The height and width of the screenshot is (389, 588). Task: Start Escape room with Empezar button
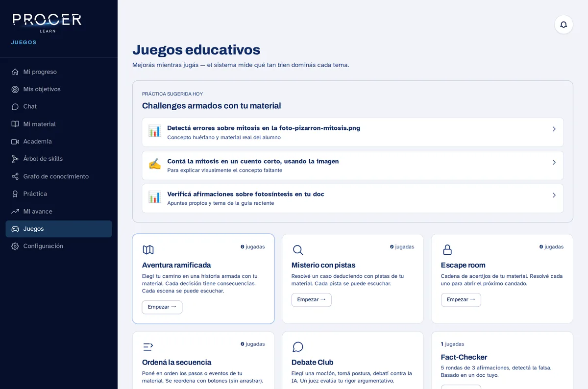click(461, 300)
